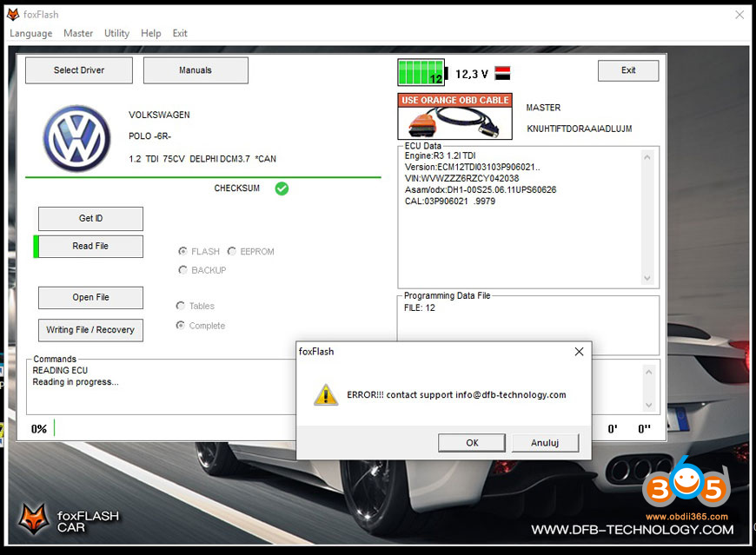Select the EEPROM radio button
Viewport: 756px width, 555px height.
pos(232,252)
